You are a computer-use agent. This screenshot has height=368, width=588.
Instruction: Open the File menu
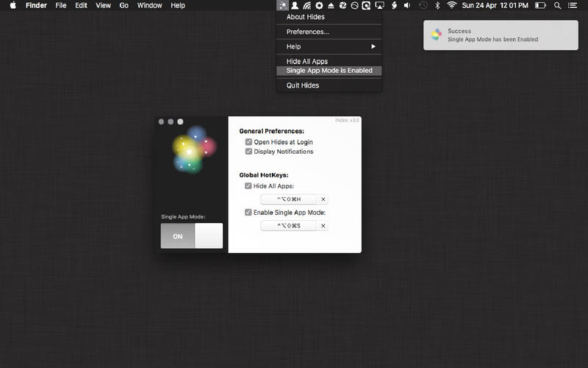(x=61, y=5)
